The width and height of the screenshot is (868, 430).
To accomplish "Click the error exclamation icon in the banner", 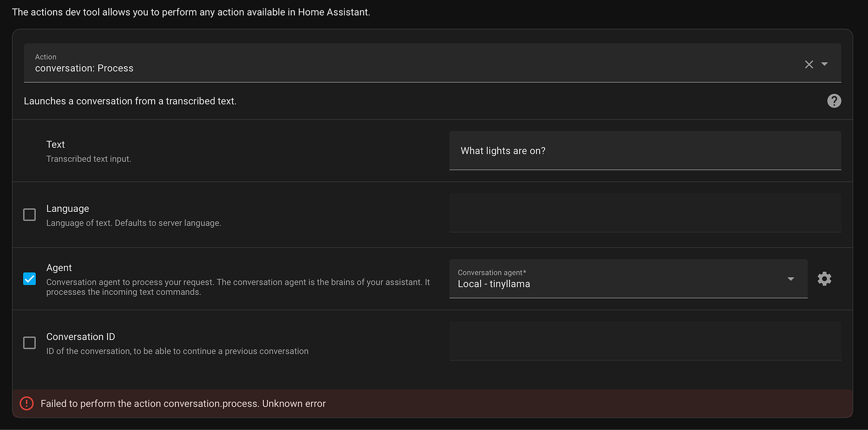I will coord(26,403).
